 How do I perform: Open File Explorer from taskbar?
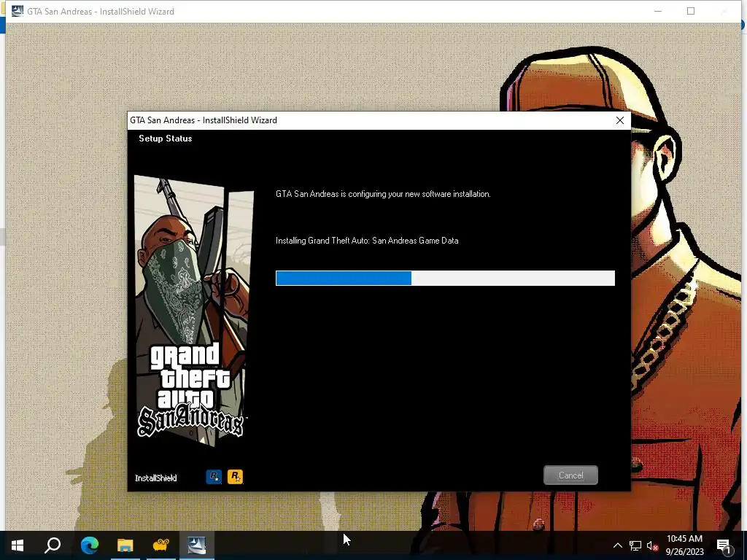click(125, 545)
